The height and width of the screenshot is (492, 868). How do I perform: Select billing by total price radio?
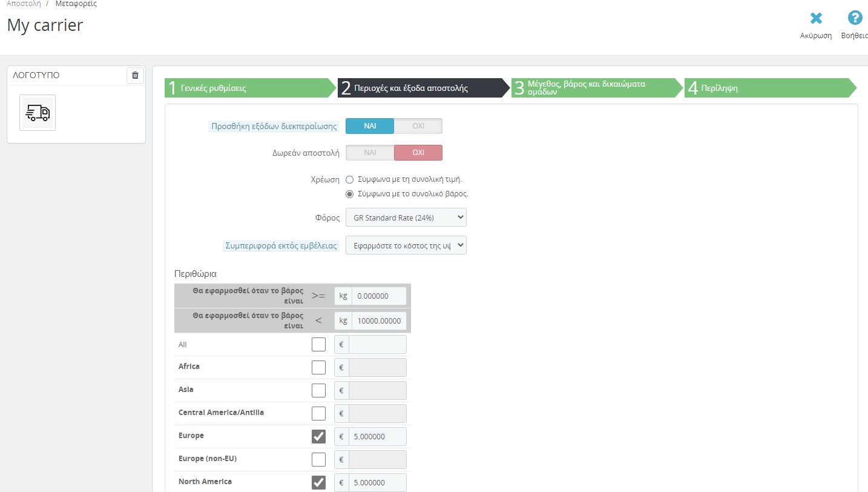tap(349, 180)
